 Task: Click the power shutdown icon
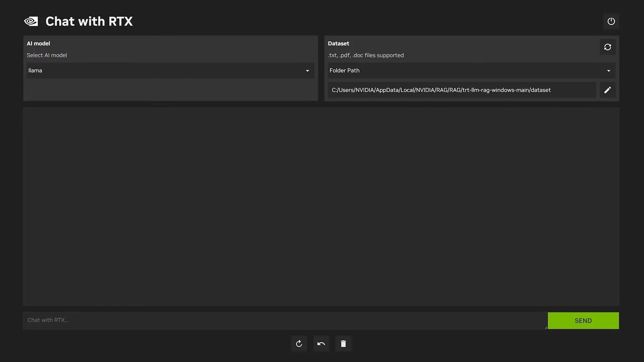[x=611, y=21]
